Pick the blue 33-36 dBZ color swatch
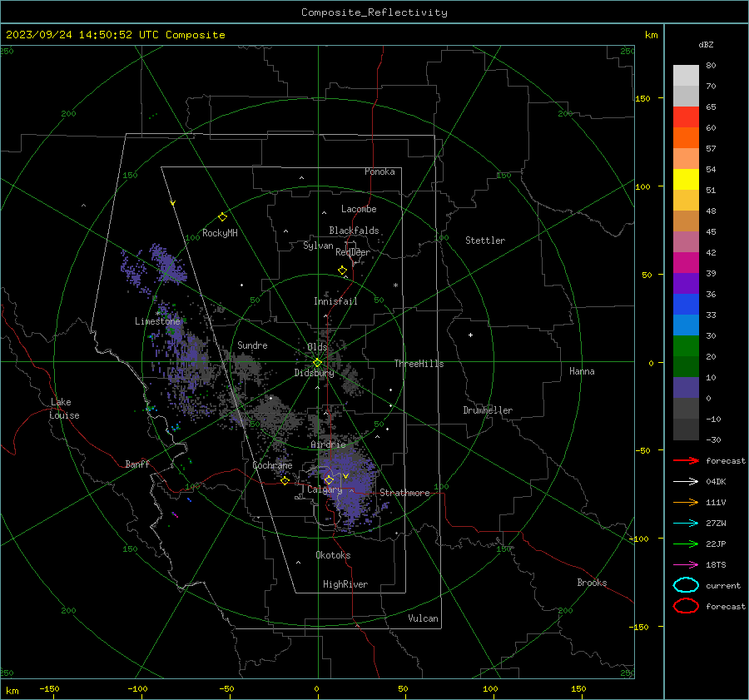The width and height of the screenshot is (749, 700). pos(686,305)
